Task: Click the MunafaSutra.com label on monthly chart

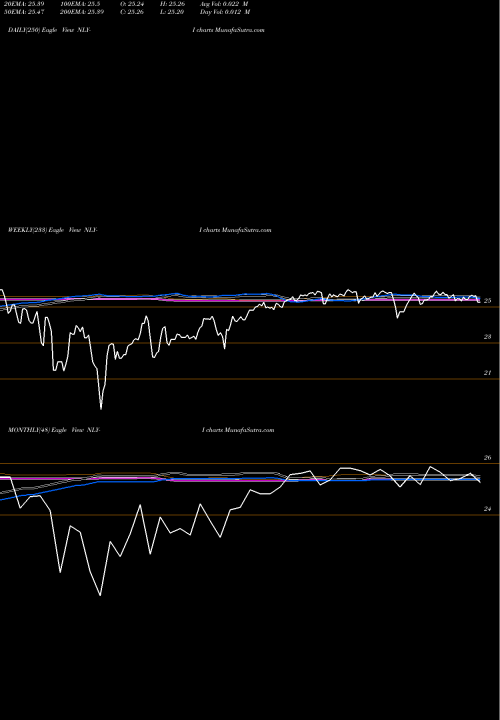Action: pyautogui.click(x=249, y=430)
